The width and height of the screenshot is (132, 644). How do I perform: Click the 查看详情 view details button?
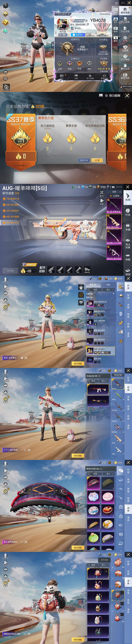[x=84, y=160]
